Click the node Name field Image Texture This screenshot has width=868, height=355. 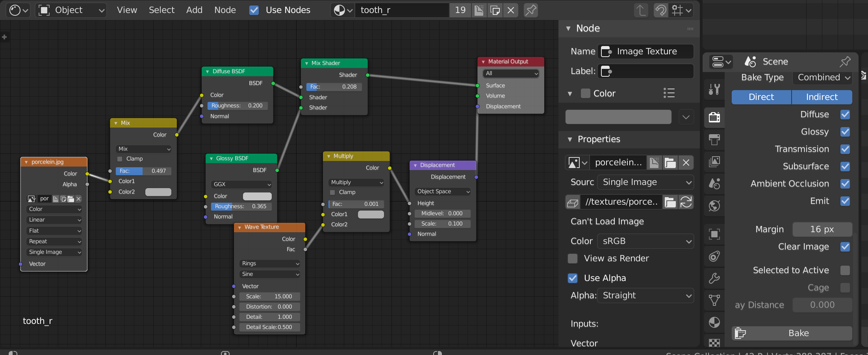[x=645, y=52]
